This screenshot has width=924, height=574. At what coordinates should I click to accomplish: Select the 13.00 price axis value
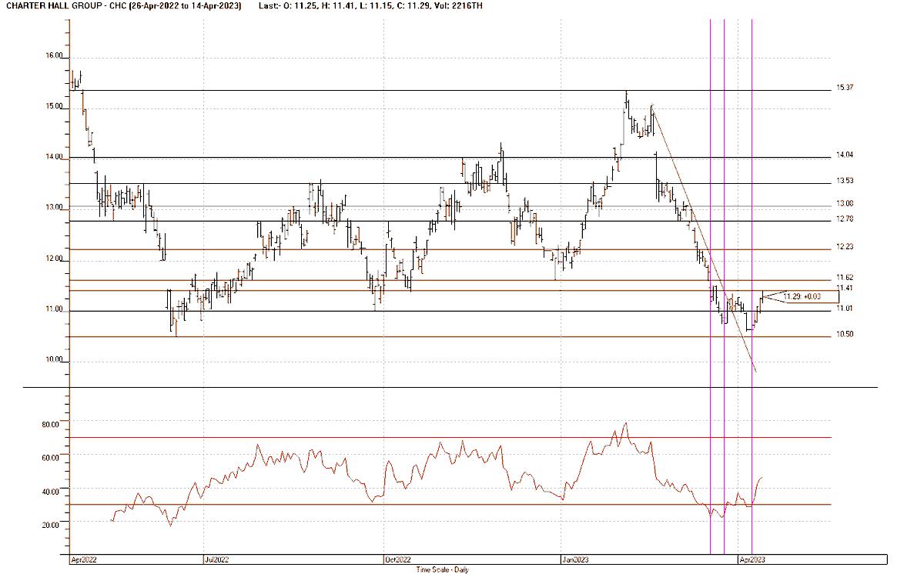click(x=55, y=209)
